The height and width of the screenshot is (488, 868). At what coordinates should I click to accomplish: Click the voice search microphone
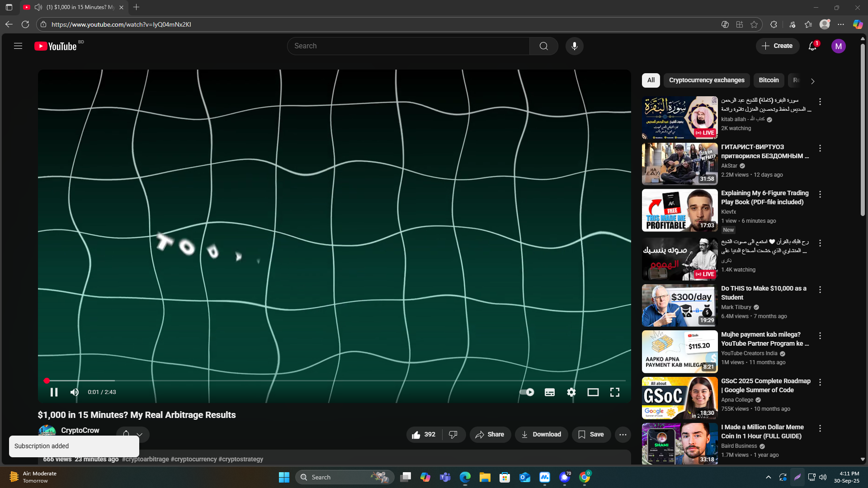tap(574, 46)
